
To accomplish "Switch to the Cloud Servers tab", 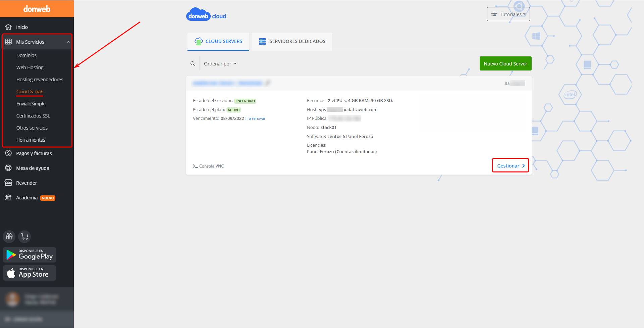I will [x=218, y=42].
